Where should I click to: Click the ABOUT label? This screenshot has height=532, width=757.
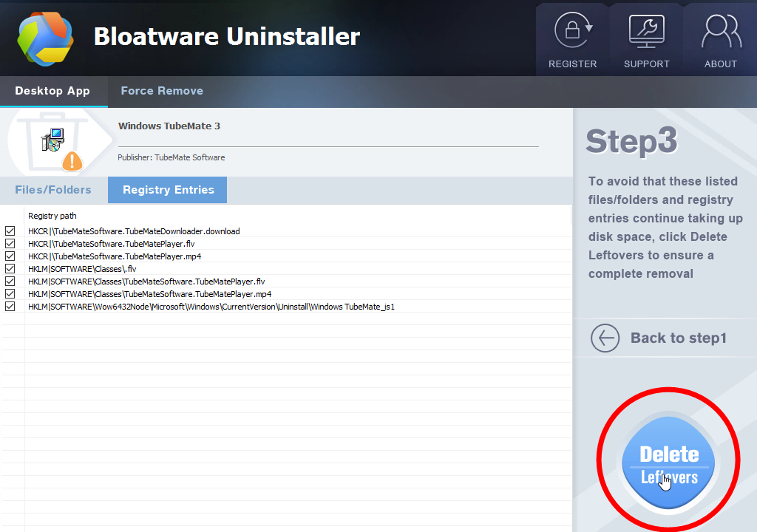pos(721,64)
